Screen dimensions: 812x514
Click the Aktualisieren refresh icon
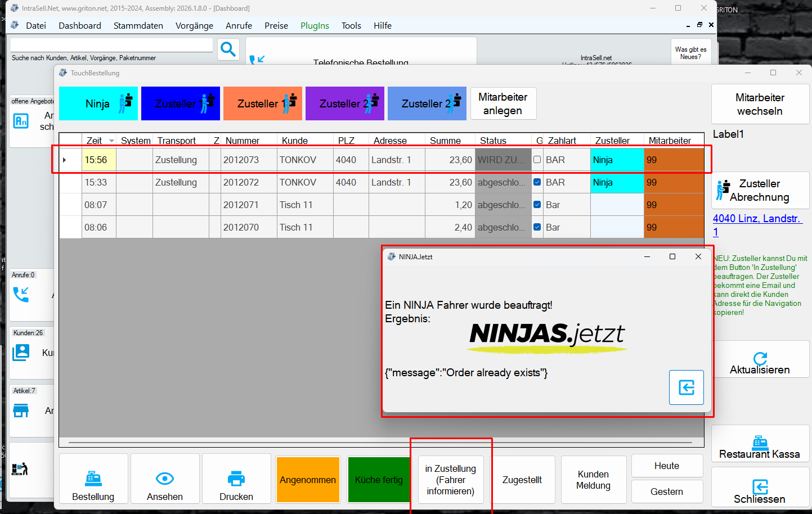point(760,359)
